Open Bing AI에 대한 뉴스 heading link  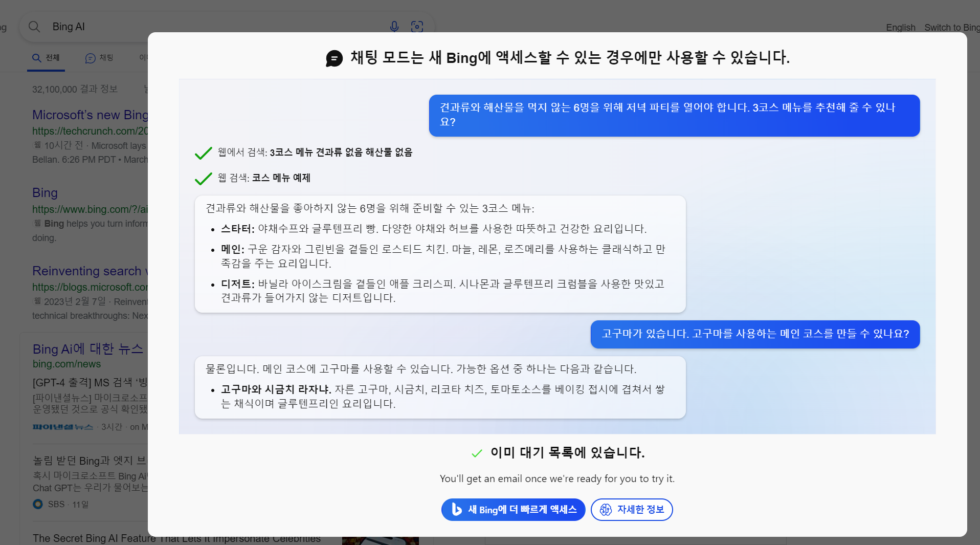pyautogui.click(x=88, y=349)
